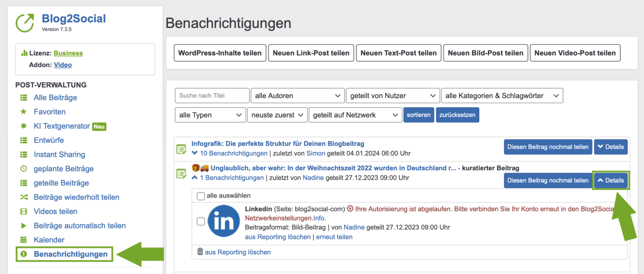This screenshot has width=644, height=274.
Task: Click the exclamation icon beside Benachrichtigungen
Action: coord(24,254)
